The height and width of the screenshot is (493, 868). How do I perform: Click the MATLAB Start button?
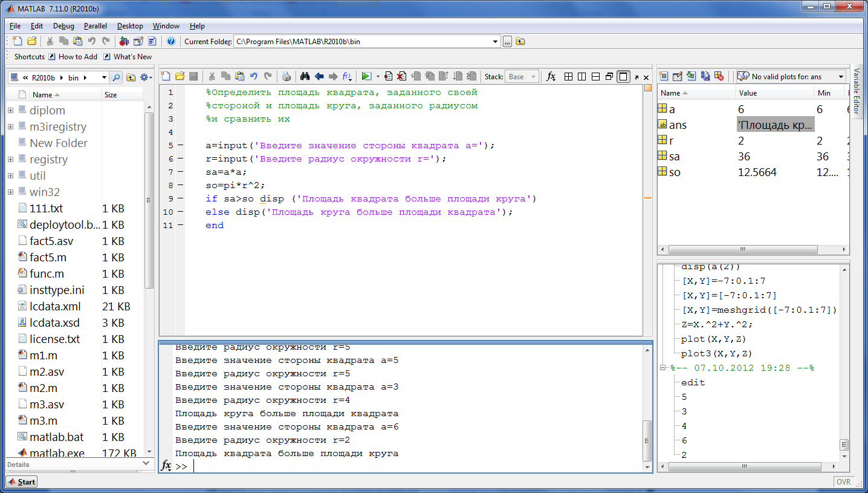(22, 482)
